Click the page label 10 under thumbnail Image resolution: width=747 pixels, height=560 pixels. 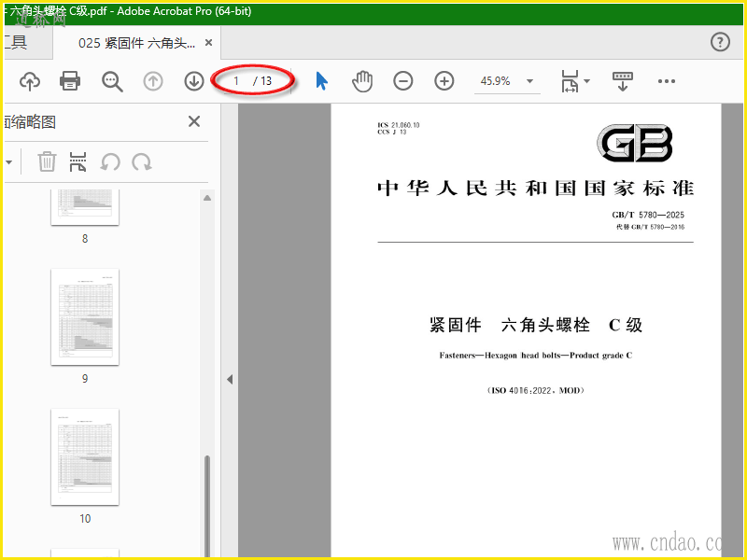point(85,519)
